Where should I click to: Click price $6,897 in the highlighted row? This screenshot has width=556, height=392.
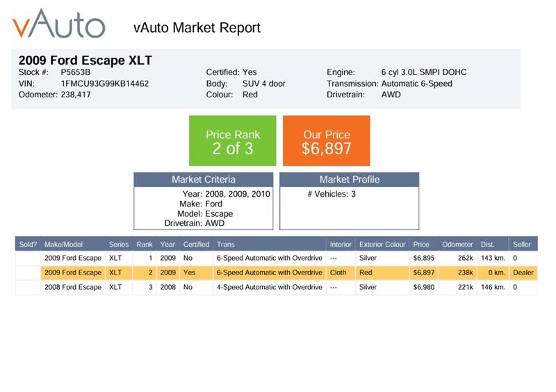(424, 273)
